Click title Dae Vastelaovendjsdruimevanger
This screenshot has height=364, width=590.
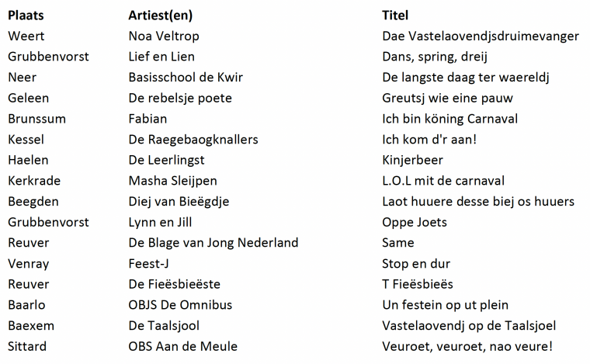point(481,36)
